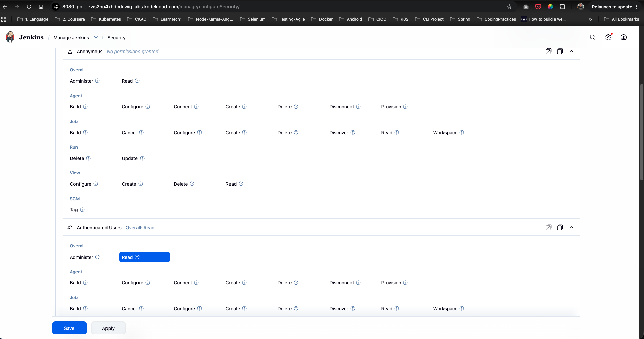Click the unselect-all squares icon for Authenticated Users
Image resolution: width=644 pixels, height=339 pixels.
[560, 228]
